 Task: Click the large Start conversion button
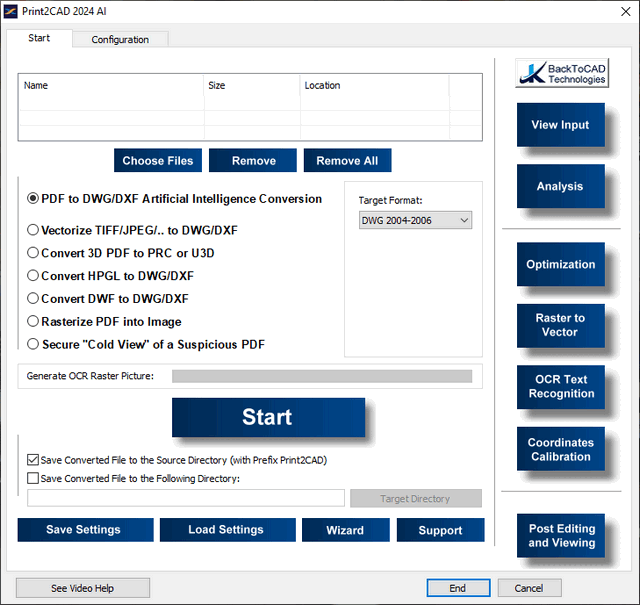(x=267, y=417)
